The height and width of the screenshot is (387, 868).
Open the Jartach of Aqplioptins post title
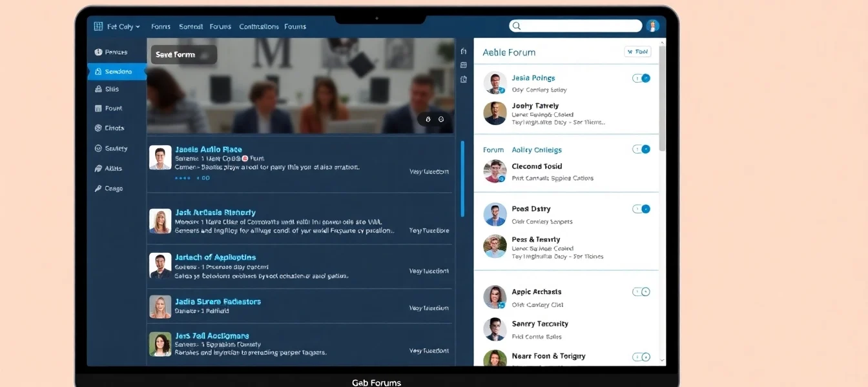(x=215, y=257)
